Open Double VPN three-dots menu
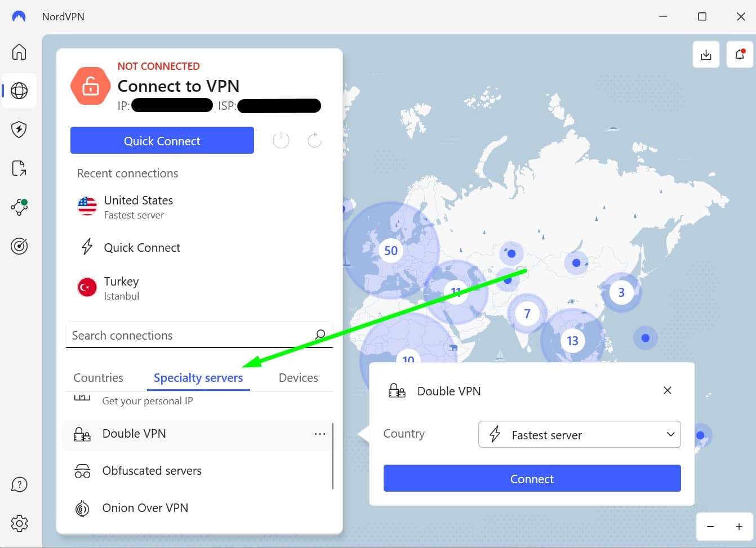756x548 pixels. tap(320, 434)
